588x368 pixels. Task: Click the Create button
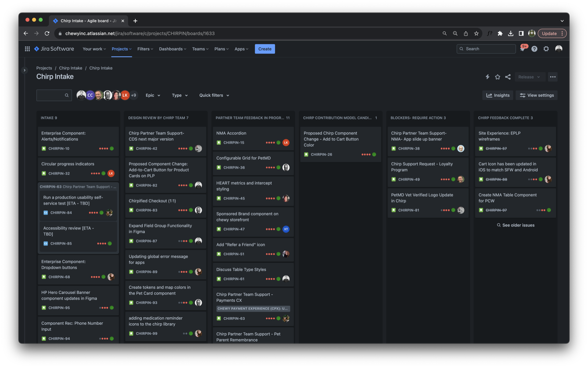coord(265,49)
